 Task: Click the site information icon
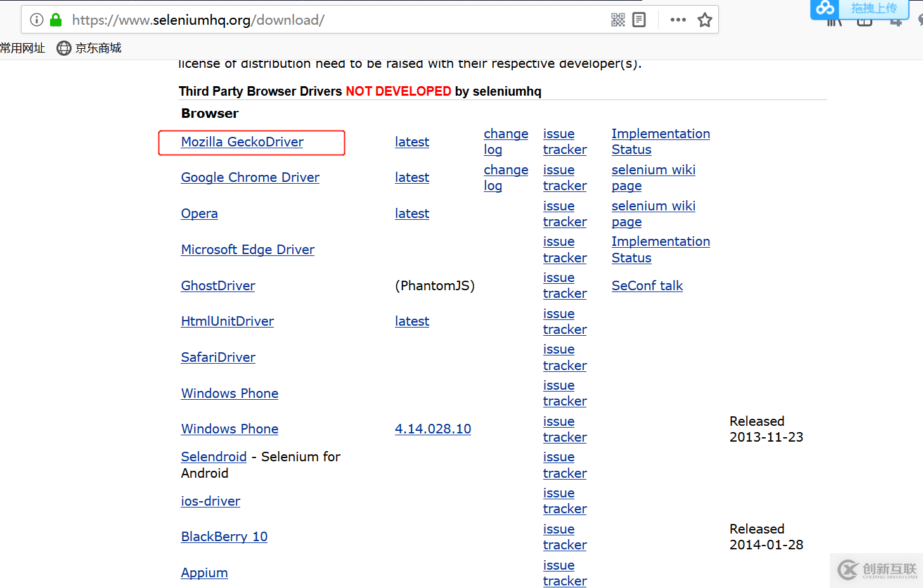(37, 20)
